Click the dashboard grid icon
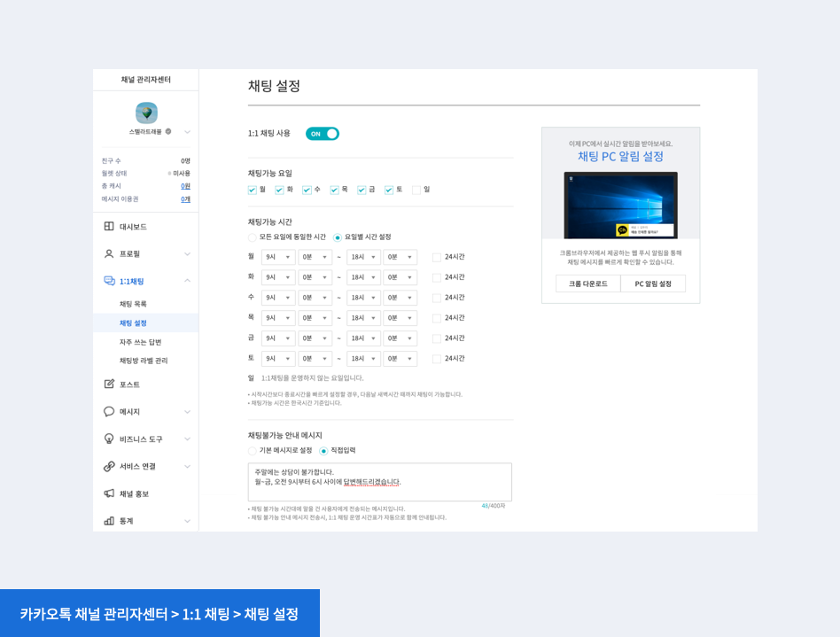 [x=109, y=226]
